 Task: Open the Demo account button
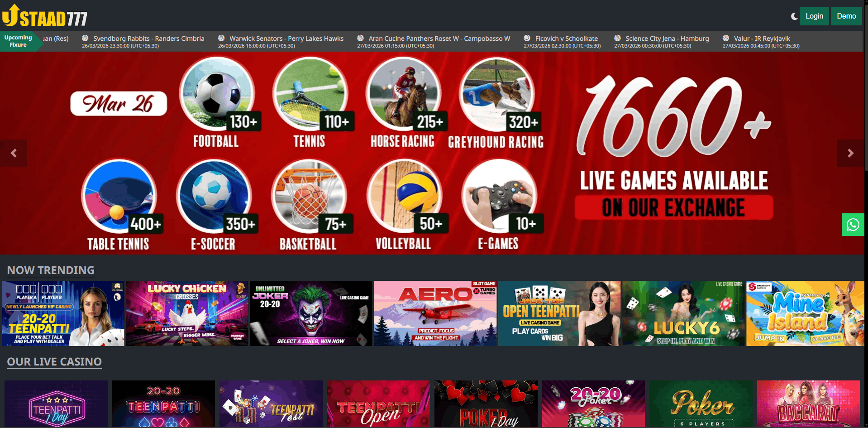(x=846, y=16)
